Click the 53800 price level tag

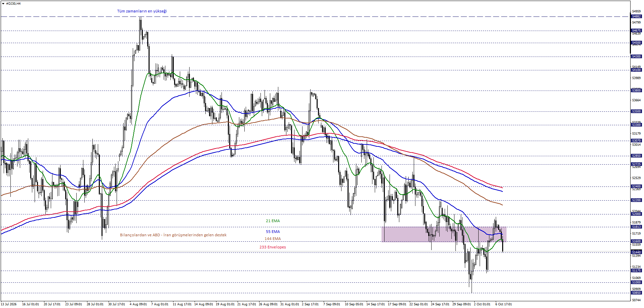click(636, 91)
